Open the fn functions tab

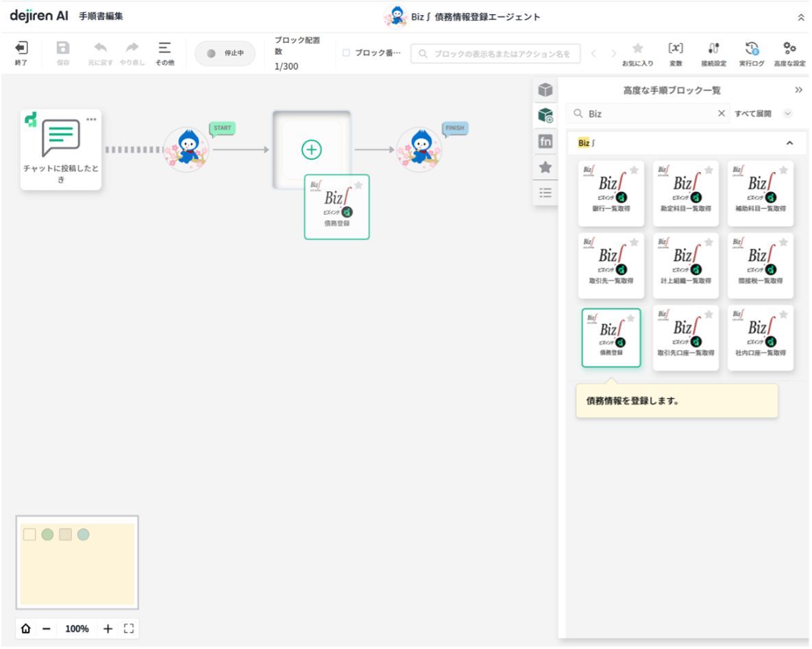pos(545,141)
